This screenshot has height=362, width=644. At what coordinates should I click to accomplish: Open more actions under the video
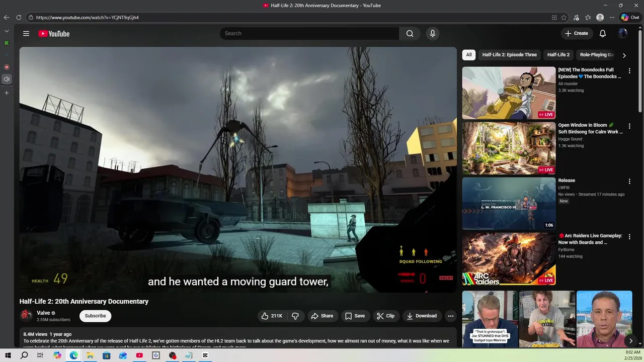[x=450, y=316]
